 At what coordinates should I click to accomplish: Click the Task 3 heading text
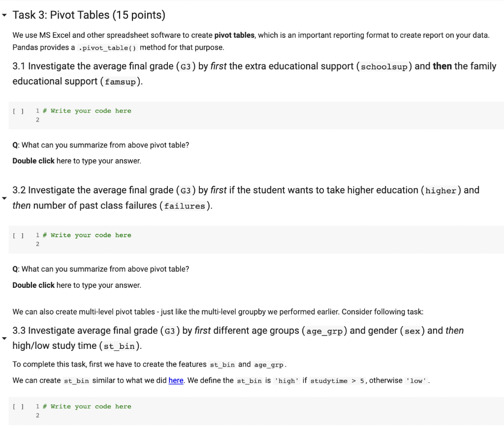(x=89, y=15)
